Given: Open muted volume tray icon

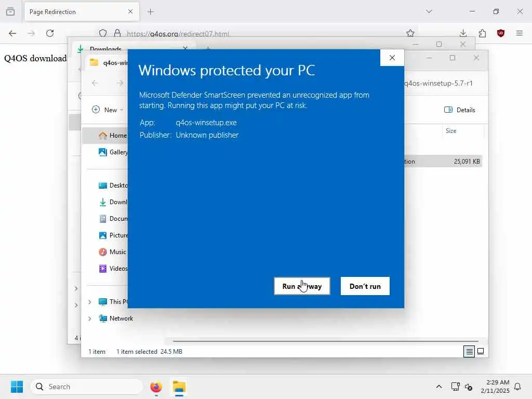Looking at the screenshot, I should (x=469, y=387).
